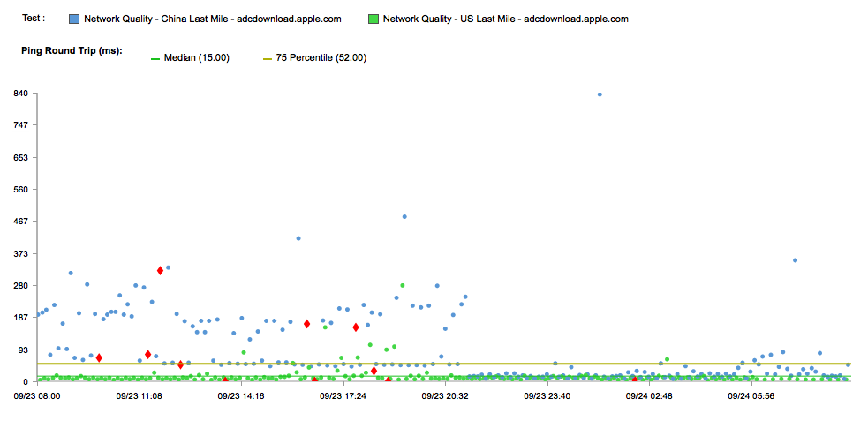Click the blue China Last Mile legend swatch
The height and width of the screenshot is (421, 868).
tap(74, 19)
